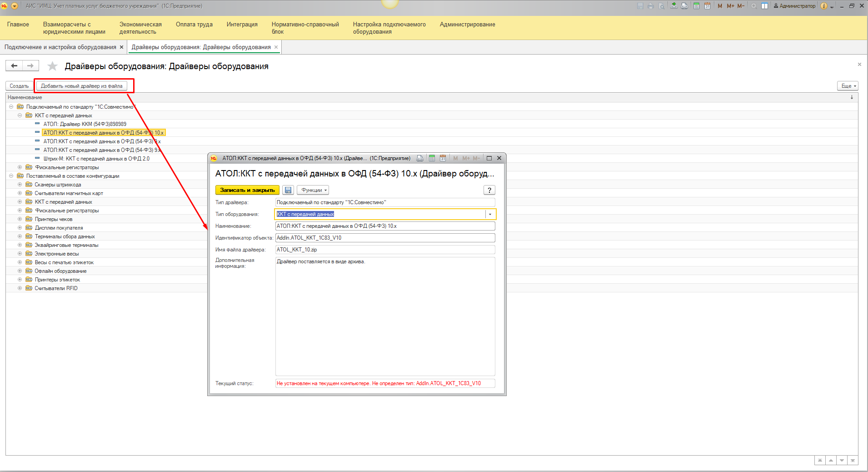Open the Администрирование menu section
This screenshot has height=472, width=868.
(x=467, y=25)
